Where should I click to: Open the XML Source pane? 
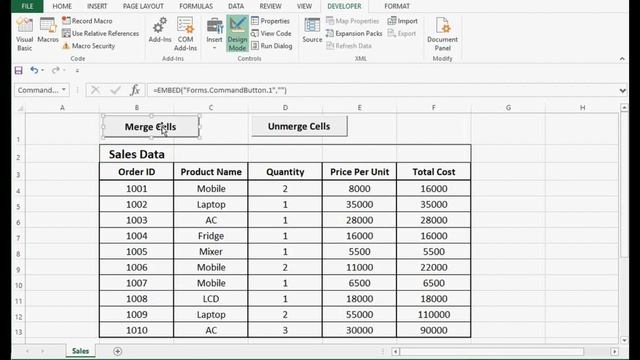(312, 31)
